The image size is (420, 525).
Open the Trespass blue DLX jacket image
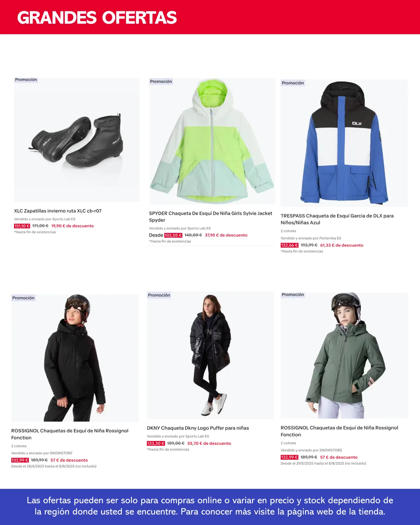coord(344,143)
